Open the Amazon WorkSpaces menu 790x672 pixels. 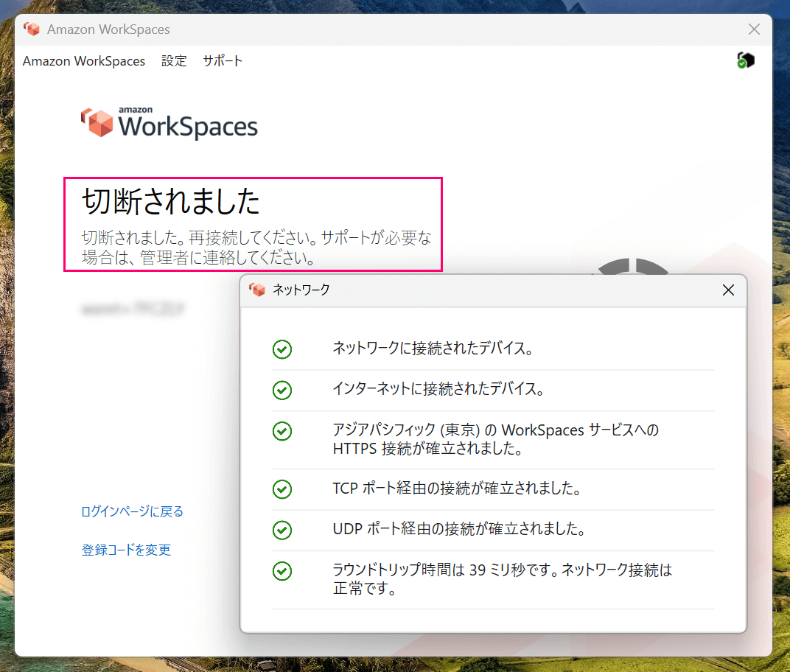83,61
